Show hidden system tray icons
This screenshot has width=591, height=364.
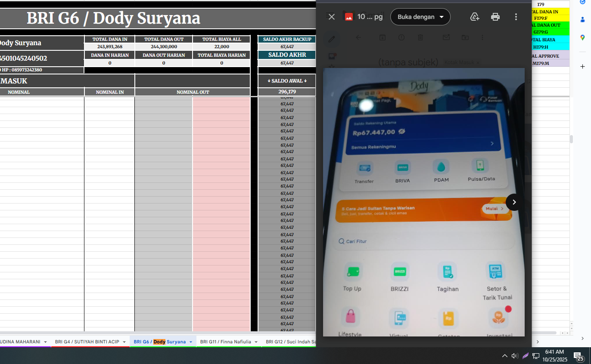pos(505,356)
